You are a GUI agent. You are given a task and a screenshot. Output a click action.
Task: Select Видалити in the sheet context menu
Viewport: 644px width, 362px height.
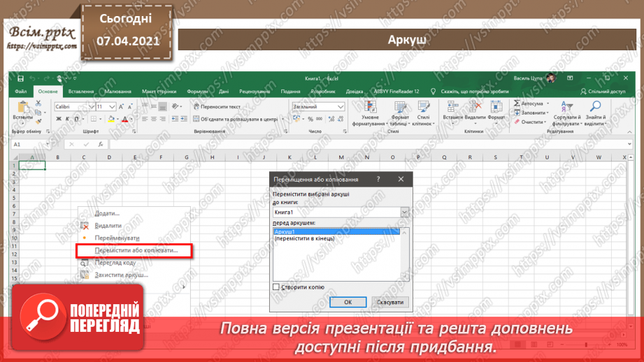point(108,226)
